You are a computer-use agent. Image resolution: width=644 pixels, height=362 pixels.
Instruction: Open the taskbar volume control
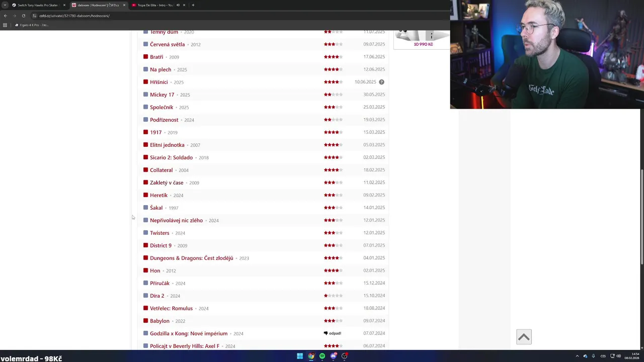(x=618, y=356)
